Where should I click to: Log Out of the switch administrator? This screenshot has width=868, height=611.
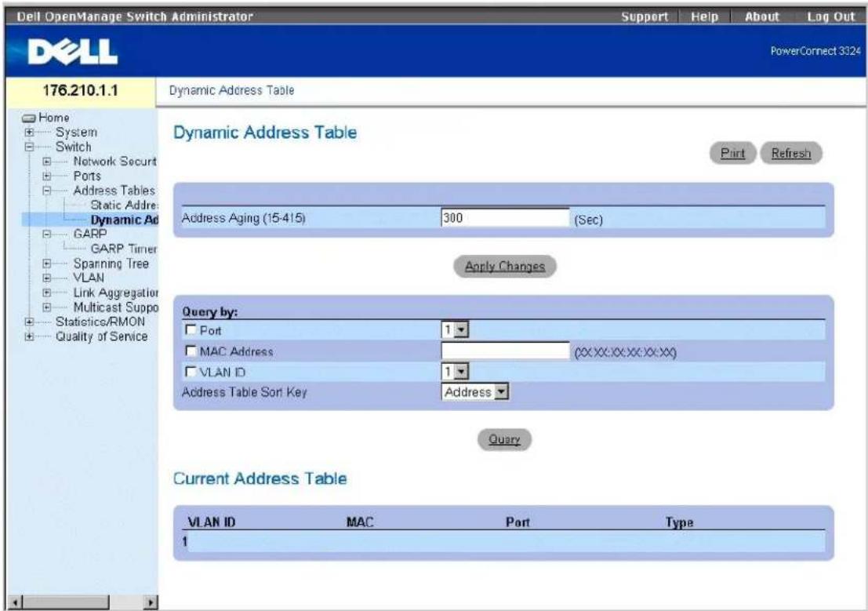831,16
